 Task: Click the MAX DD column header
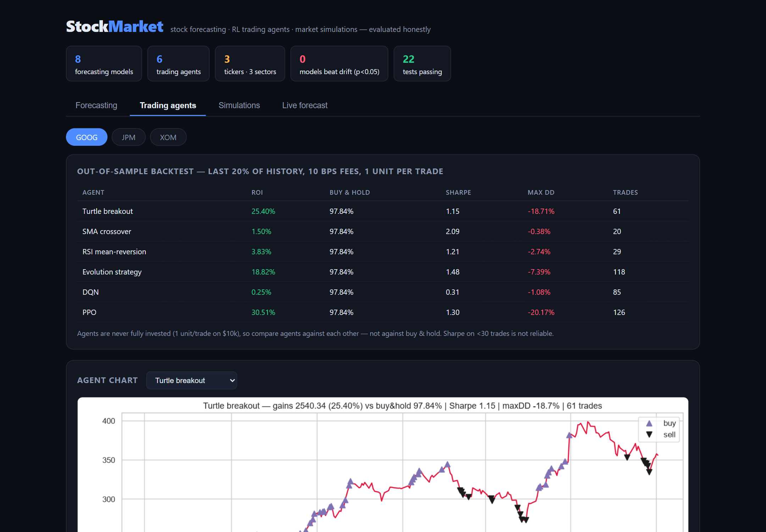point(541,193)
